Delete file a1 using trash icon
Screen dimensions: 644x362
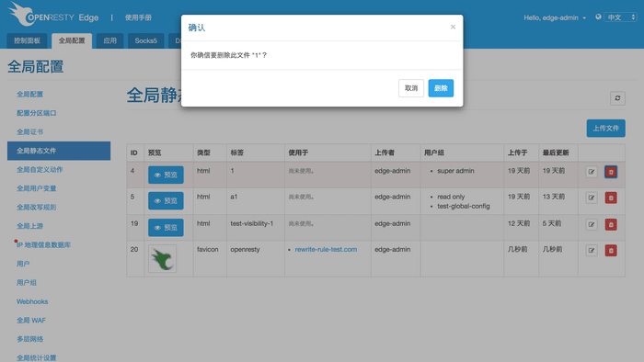coord(611,198)
